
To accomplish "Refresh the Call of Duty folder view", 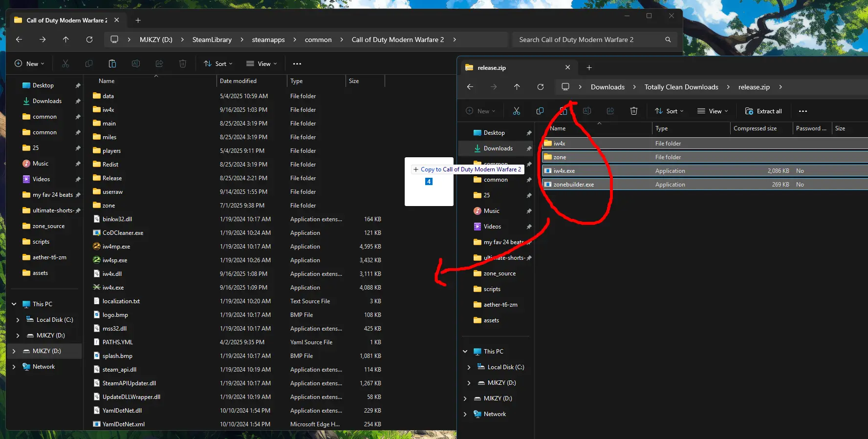I will (89, 40).
